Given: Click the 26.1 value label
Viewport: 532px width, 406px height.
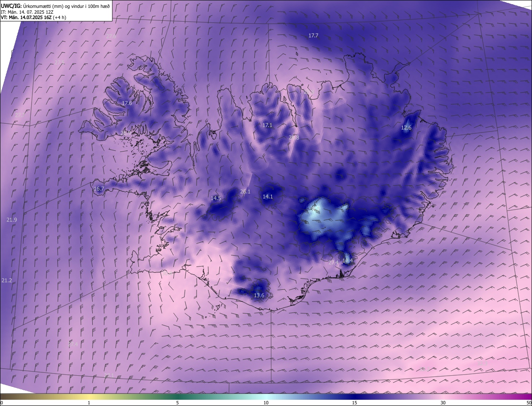Looking at the screenshot, I should (x=245, y=191).
